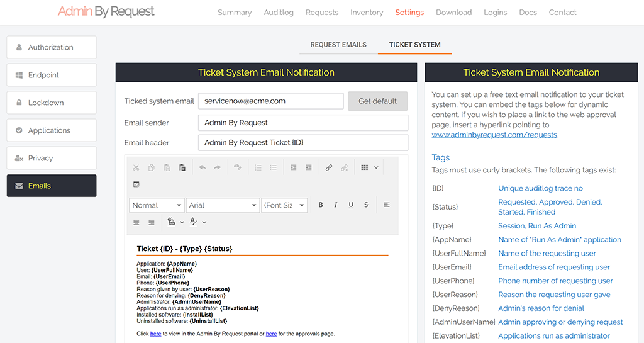Image resolution: width=644 pixels, height=343 pixels.
Task: Focus the Ticked system email field
Action: [x=271, y=101]
